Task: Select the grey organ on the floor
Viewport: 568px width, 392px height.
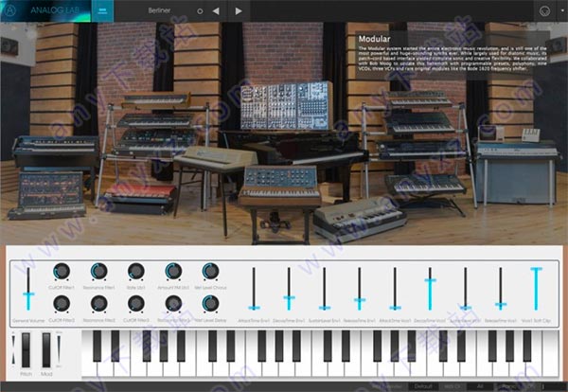Action: (x=359, y=218)
